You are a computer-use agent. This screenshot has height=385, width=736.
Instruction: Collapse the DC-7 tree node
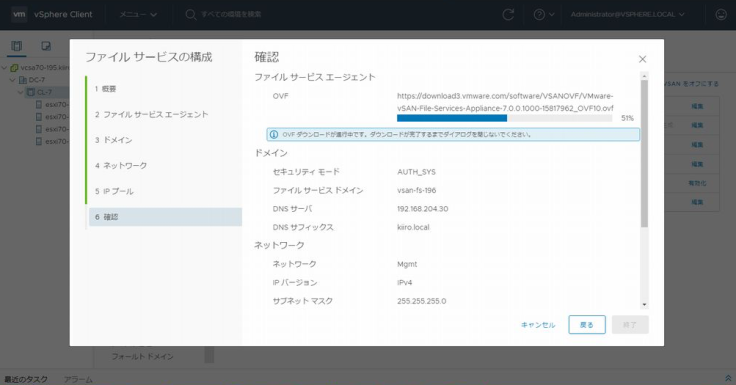(13, 80)
